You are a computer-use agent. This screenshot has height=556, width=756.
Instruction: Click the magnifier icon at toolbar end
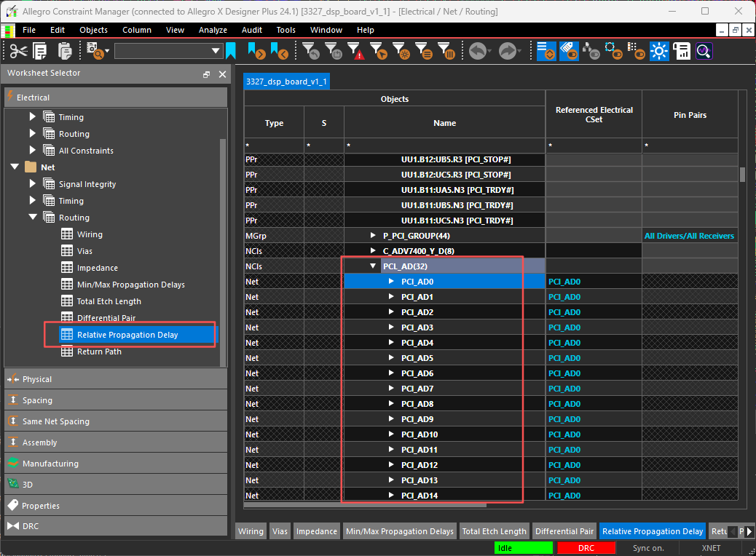703,51
